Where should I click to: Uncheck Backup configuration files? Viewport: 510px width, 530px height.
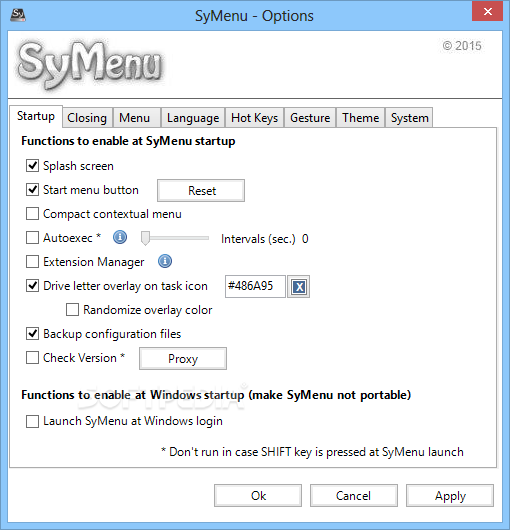(32, 334)
